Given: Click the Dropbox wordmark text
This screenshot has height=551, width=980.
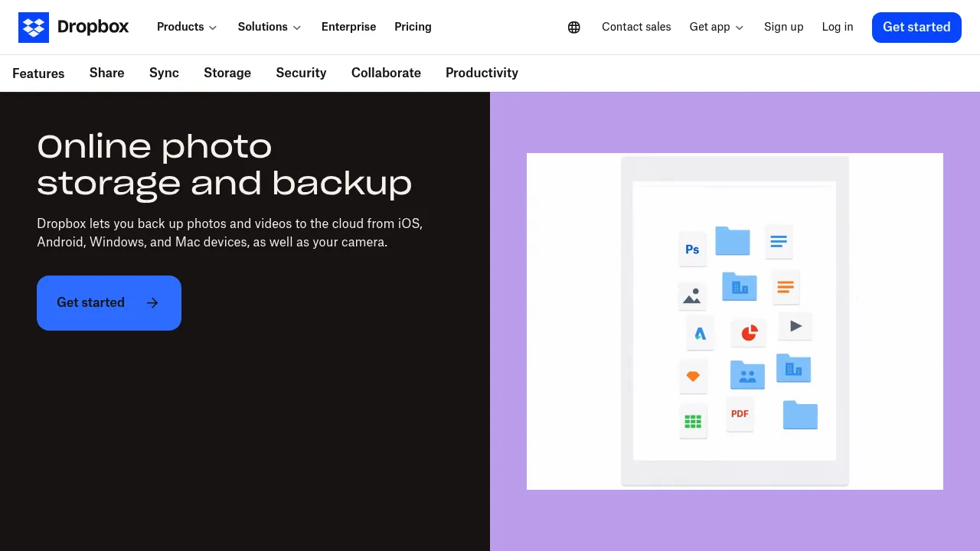Looking at the screenshot, I should click(x=93, y=28).
